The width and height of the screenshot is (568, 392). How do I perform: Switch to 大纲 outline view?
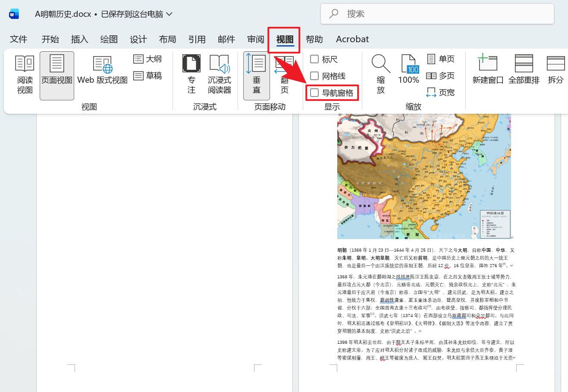pos(147,59)
